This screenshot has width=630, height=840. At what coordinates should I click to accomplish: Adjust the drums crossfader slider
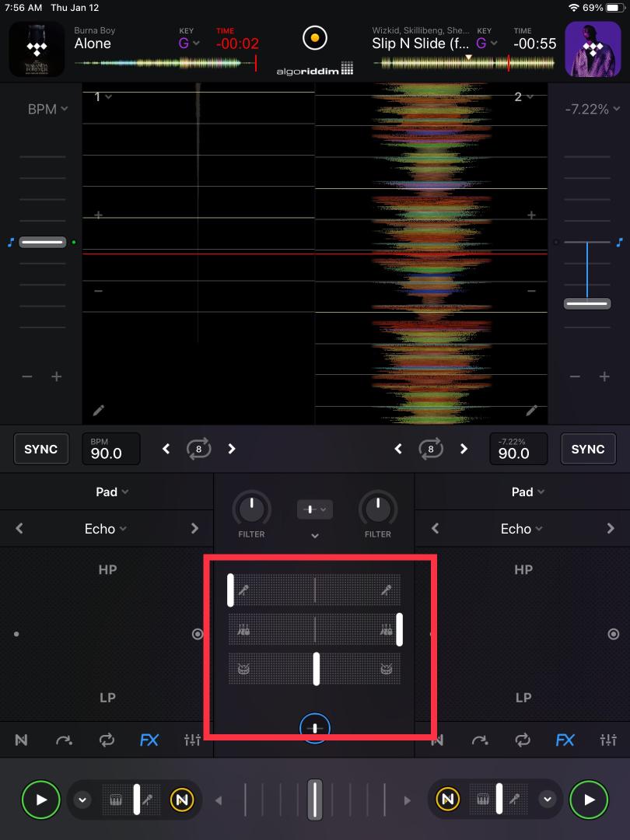(314, 669)
